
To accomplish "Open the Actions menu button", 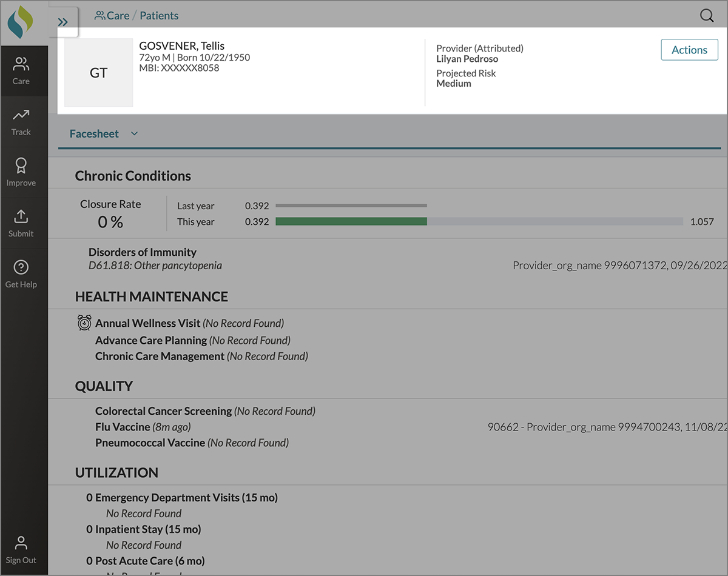I will click(x=689, y=50).
